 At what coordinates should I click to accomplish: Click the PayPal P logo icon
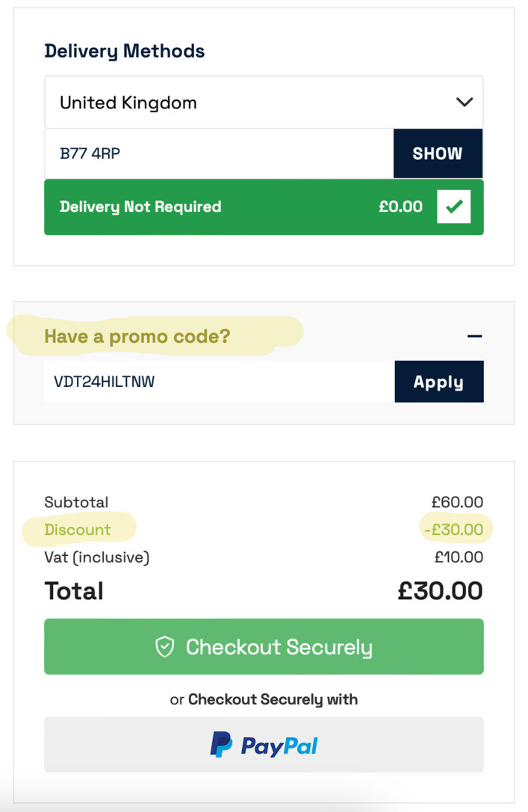pos(221,745)
